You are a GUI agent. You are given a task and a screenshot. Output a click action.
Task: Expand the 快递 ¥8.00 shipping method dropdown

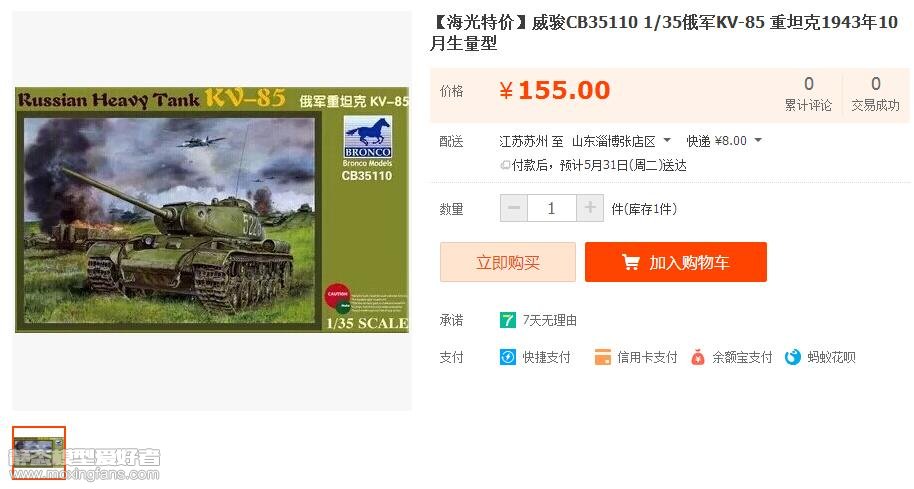tap(758, 140)
